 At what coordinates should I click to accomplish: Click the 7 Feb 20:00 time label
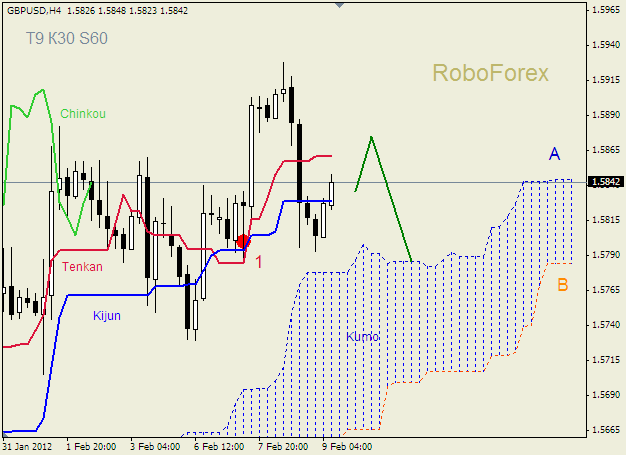coord(283,447)
